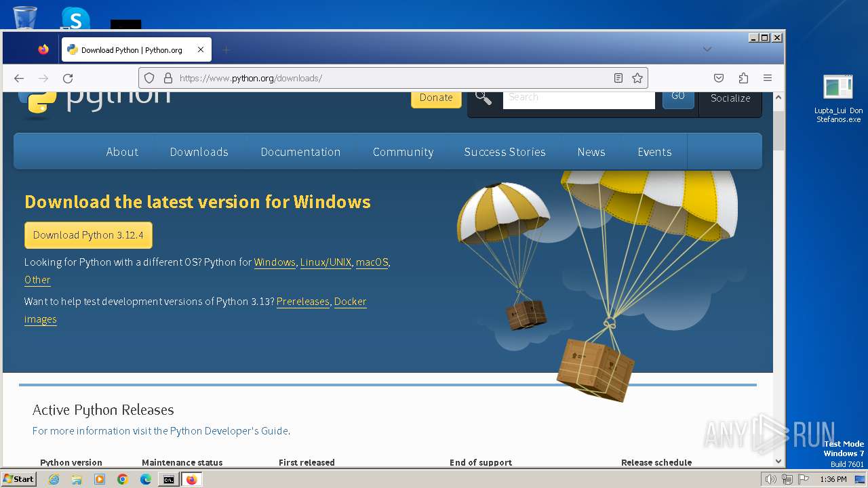Image resolution: width=868 pixels, height=488 pixels.
Task: Click page scrollbar down arrow
Action: click(x=778, y=461)
